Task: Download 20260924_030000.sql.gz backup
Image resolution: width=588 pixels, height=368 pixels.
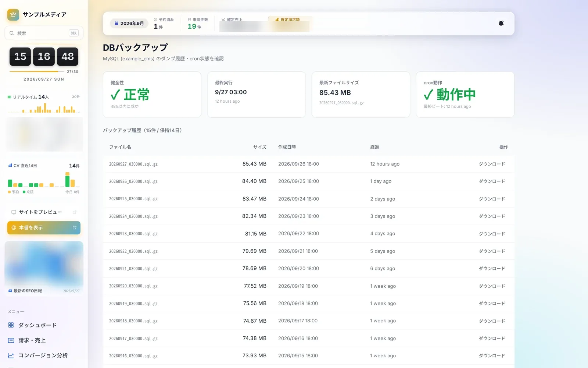Action: pos(492,216)
